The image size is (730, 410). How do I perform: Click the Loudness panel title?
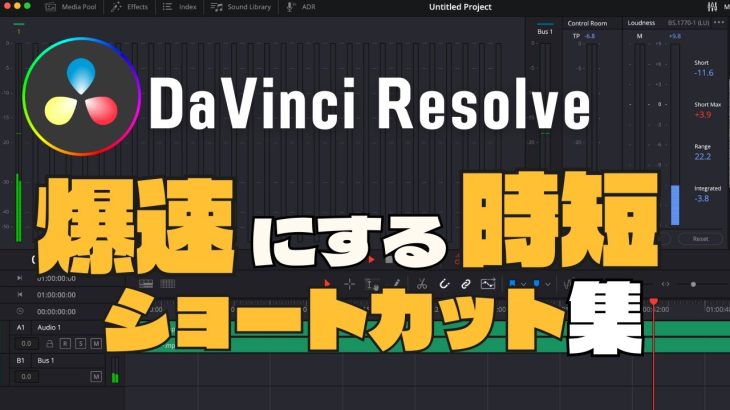pyautogui.click(x=641, y=22)
